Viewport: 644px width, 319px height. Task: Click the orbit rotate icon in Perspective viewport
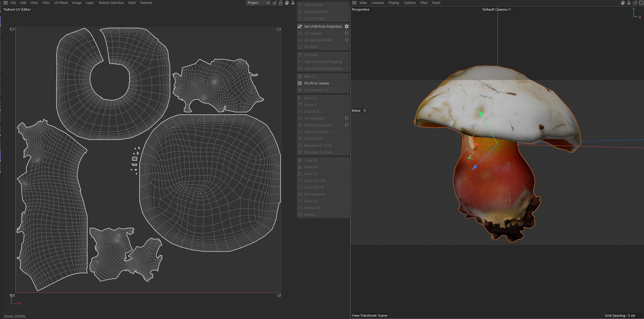pos(635,3)
